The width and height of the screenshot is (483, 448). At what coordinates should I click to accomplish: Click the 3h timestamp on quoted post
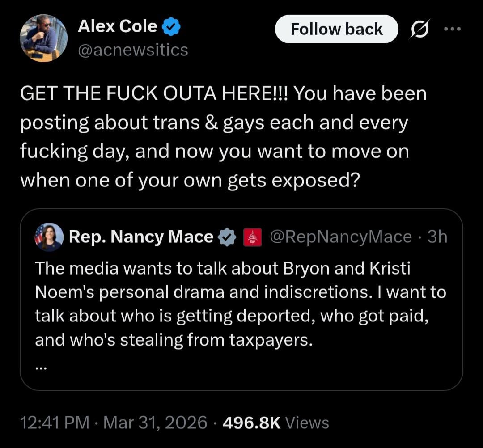pos(437,237)
